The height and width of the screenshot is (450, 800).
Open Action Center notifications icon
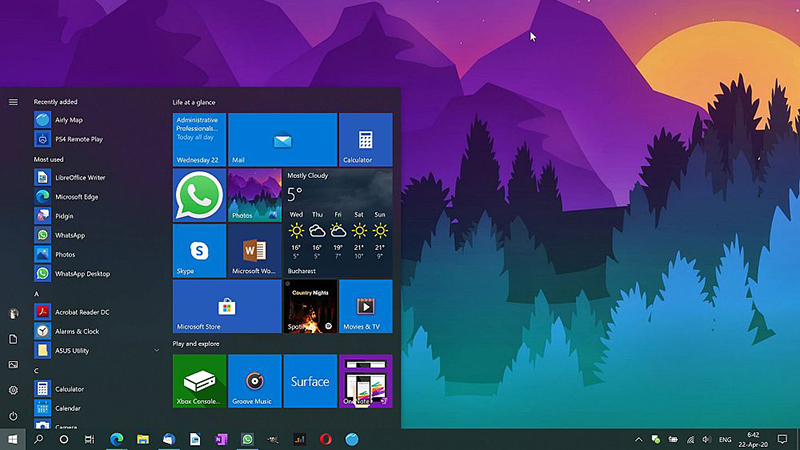pos(782,439)
